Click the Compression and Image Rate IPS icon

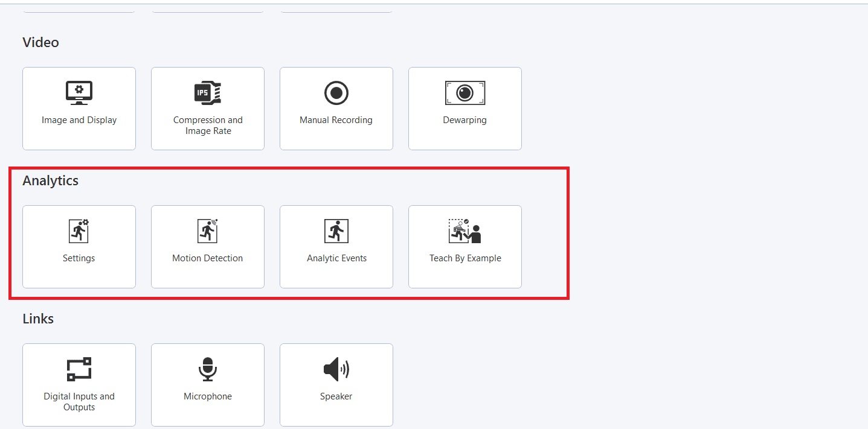[x=208, y=93]
